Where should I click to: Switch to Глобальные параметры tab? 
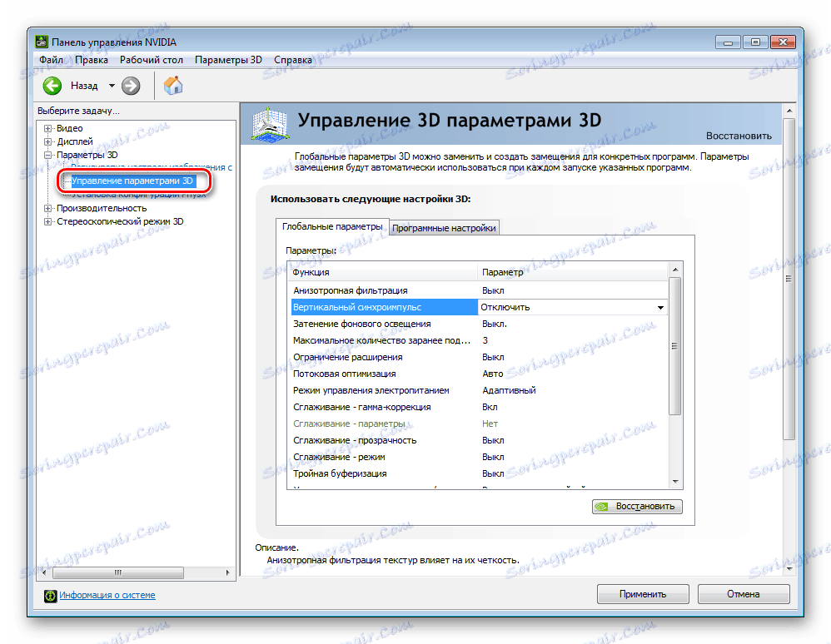coord(332,226)
